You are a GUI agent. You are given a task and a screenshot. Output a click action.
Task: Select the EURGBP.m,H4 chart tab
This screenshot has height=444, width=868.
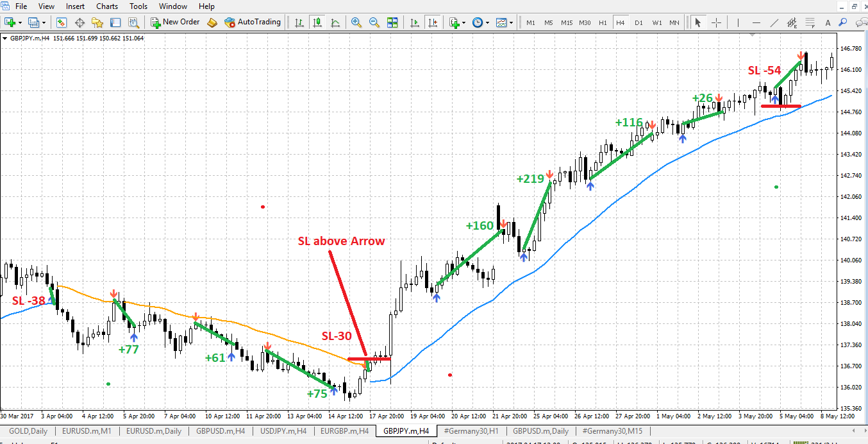tap(344, 431)
